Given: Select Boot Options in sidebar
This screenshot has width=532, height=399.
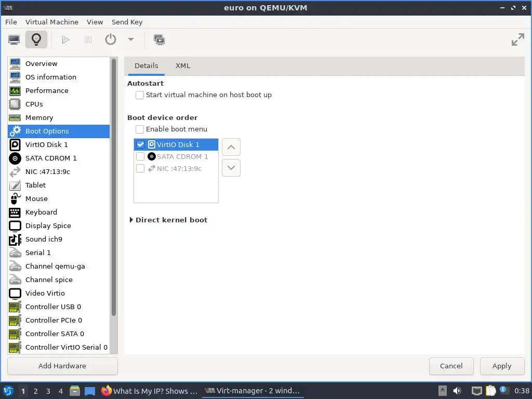Looking at the screenshot, I should point(59,131).
